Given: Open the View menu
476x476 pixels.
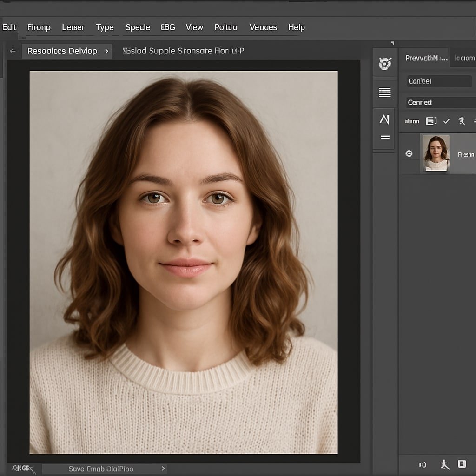Looking at the screenshot, I should click(194, 27).
